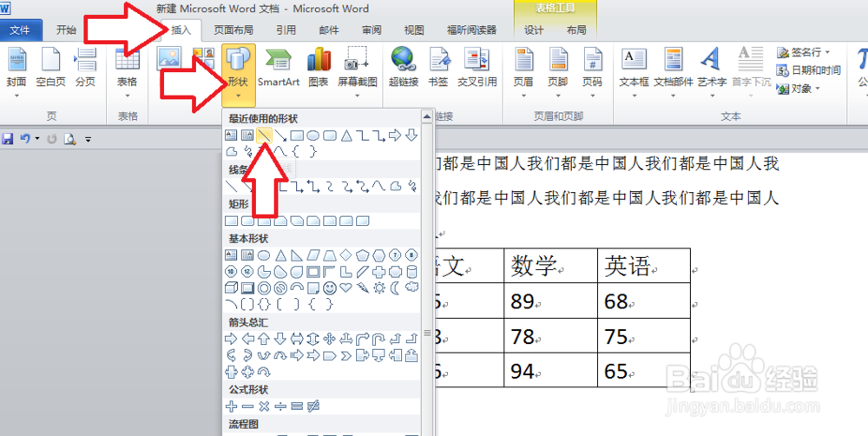868x436 pixels.
Task: Select the equals sign formula shape
Action: click(x=297, y=406)
